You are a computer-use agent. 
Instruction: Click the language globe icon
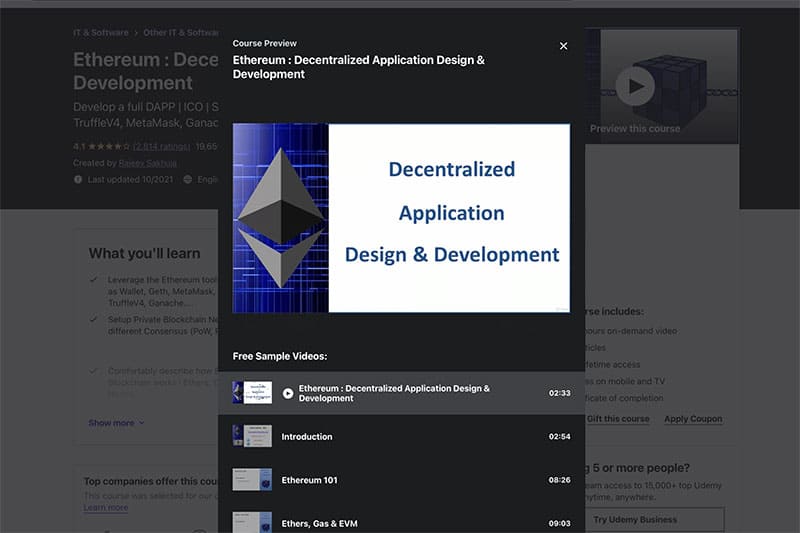188,180
